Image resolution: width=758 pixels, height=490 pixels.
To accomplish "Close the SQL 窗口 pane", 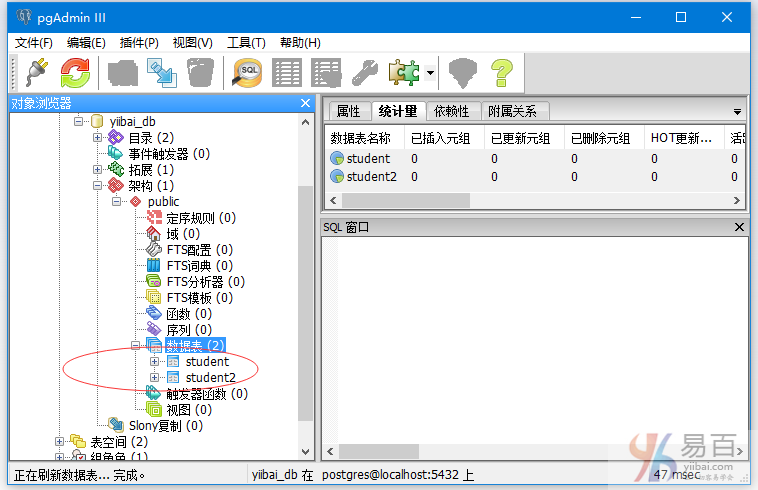I will (739, 227).
